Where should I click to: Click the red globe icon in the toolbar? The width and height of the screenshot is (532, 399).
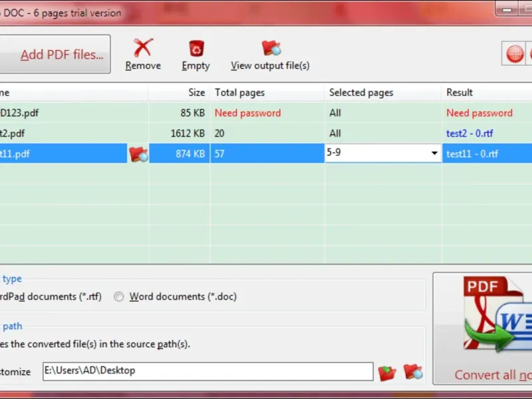(x=515, y=54)
